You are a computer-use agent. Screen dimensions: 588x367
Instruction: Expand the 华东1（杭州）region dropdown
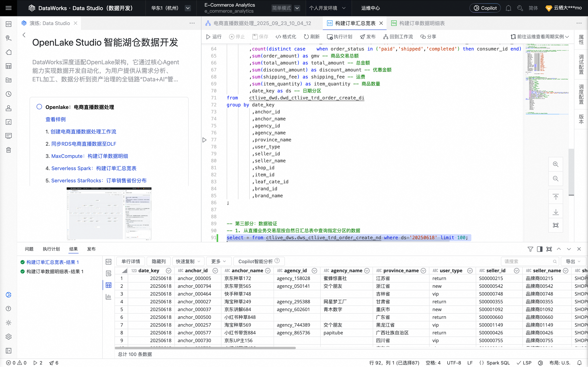188,8
